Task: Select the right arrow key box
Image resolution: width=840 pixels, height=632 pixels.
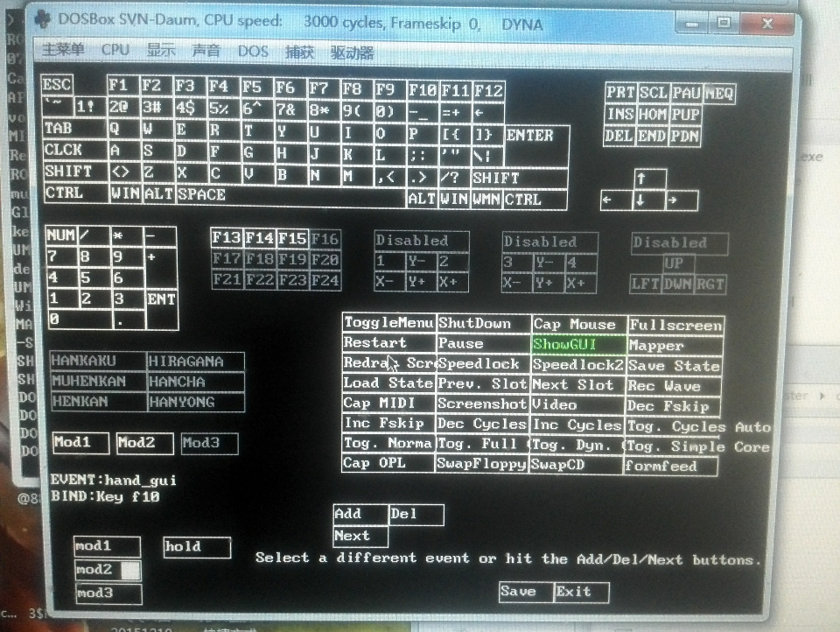Action: 682,201
